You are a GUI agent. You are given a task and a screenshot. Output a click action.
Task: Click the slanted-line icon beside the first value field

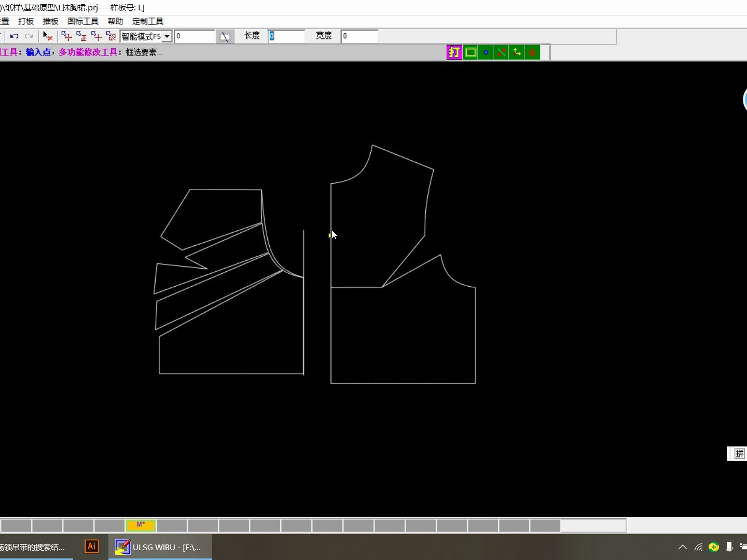[225, 36]
